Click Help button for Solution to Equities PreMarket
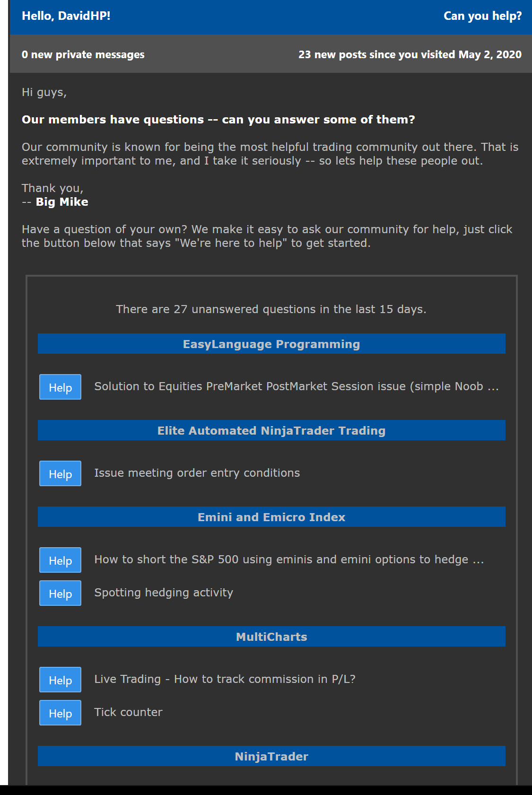This screenshot has width=532, height=795. point(60,387)
